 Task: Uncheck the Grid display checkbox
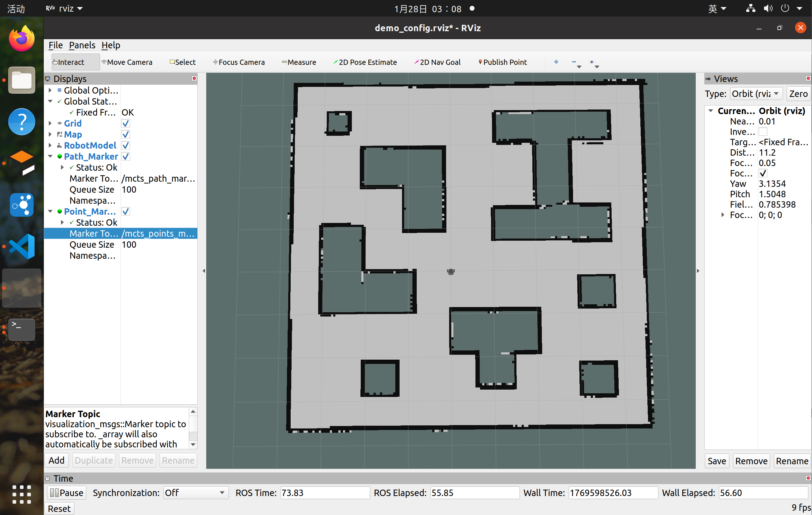pos(125,123)
